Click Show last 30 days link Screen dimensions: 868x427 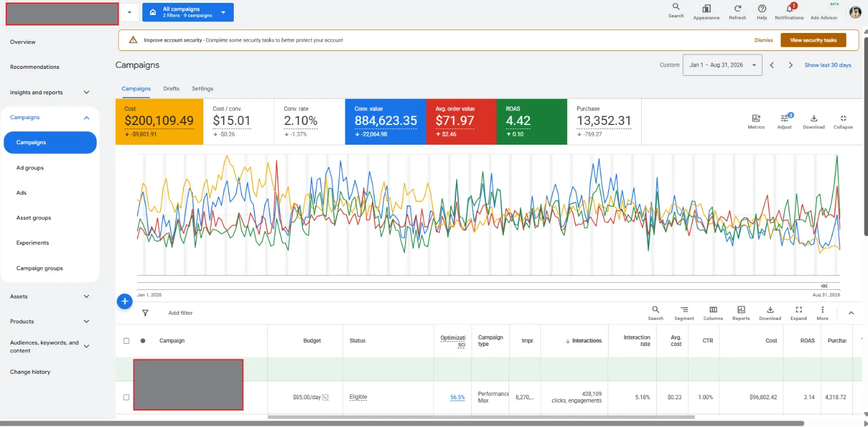827,65
